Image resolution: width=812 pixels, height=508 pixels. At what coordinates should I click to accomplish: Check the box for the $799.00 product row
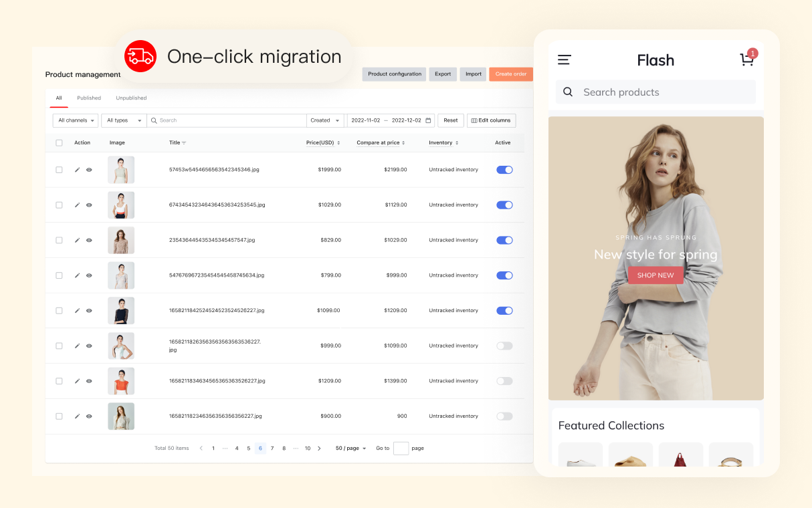pos(59,275)
